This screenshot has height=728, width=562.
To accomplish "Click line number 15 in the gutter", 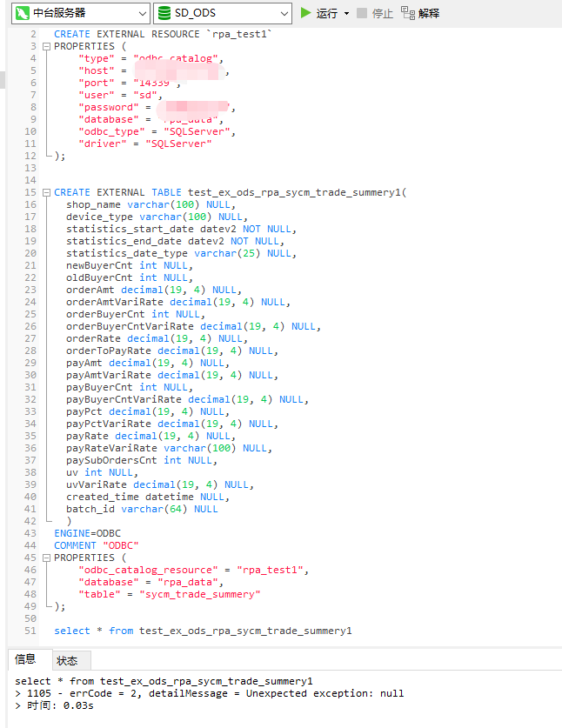I will [x=31, y=192].
